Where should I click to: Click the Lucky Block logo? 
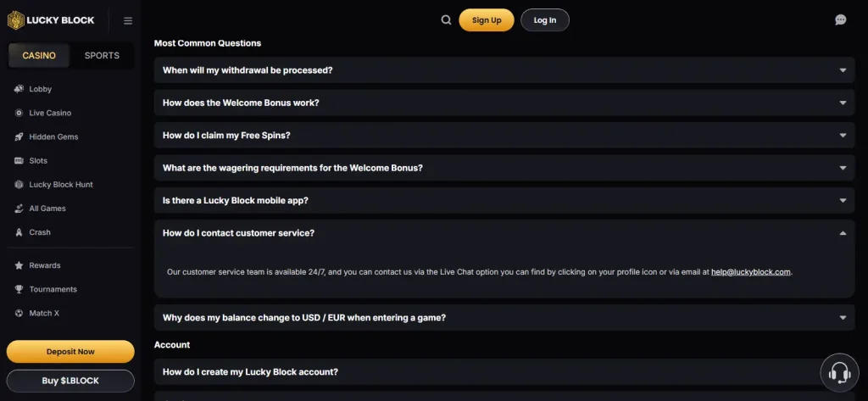(51, 20)
